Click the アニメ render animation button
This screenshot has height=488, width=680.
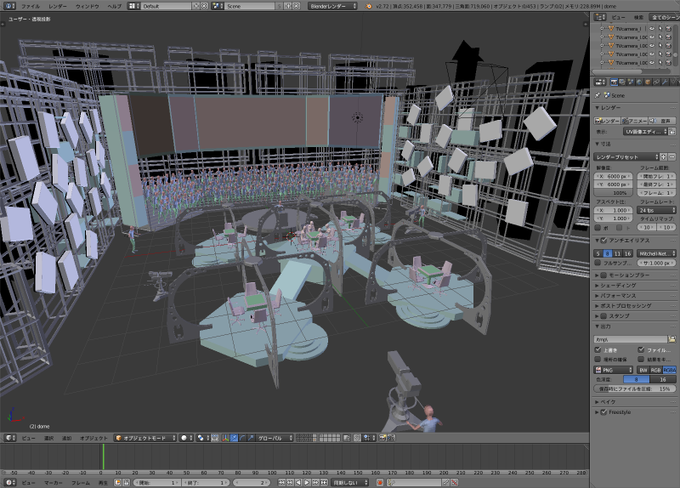pyautogui.click(x=634, y=121)
